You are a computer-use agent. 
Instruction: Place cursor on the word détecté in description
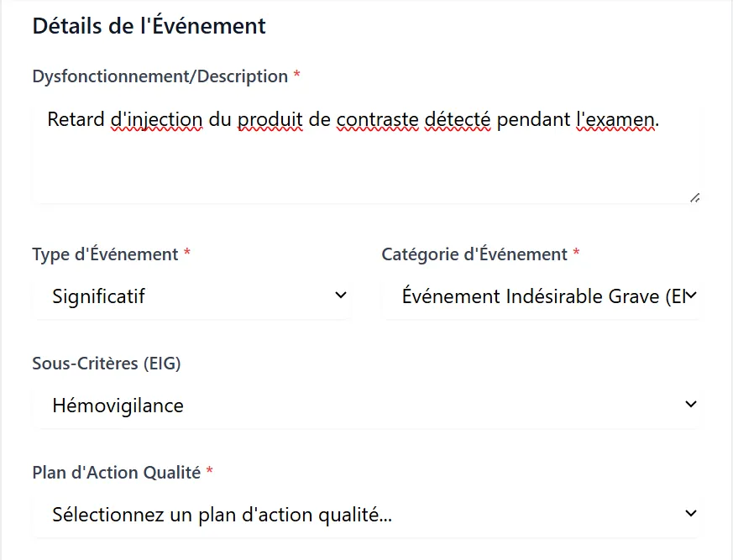[x=458, y=120]
